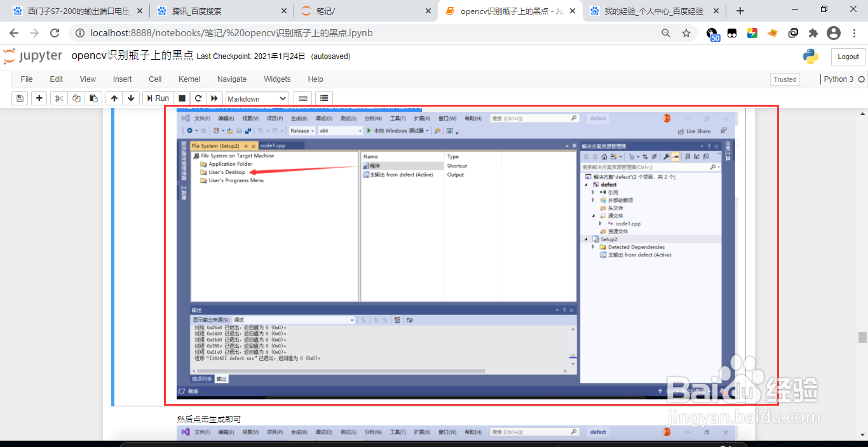Toggle the table of contents list icon

(x=324, y=98)
